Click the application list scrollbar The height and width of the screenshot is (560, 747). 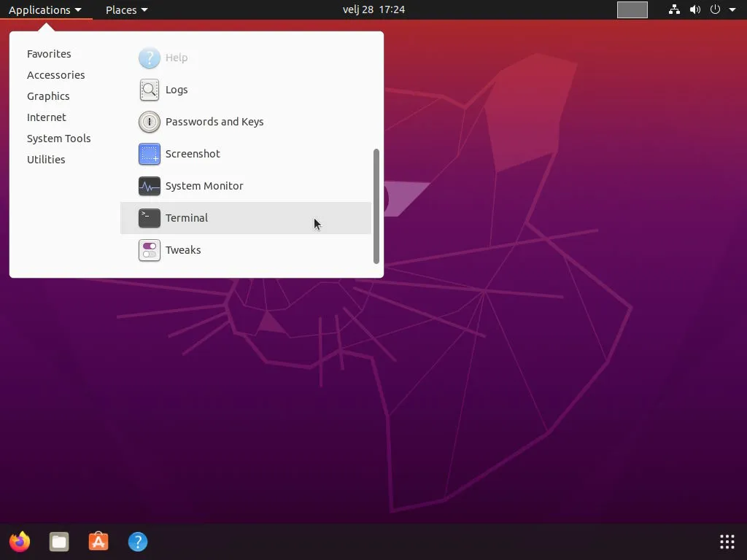[376, 206]
